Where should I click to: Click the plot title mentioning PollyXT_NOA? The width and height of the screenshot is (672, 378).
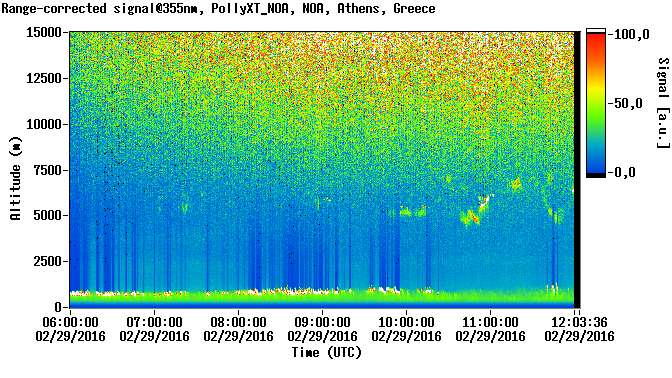218,8
